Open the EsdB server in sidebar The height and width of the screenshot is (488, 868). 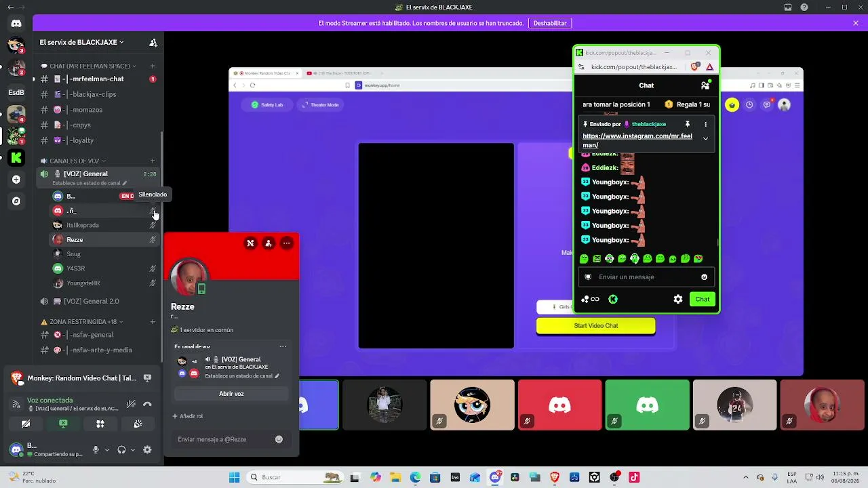[x=16, y=92]
